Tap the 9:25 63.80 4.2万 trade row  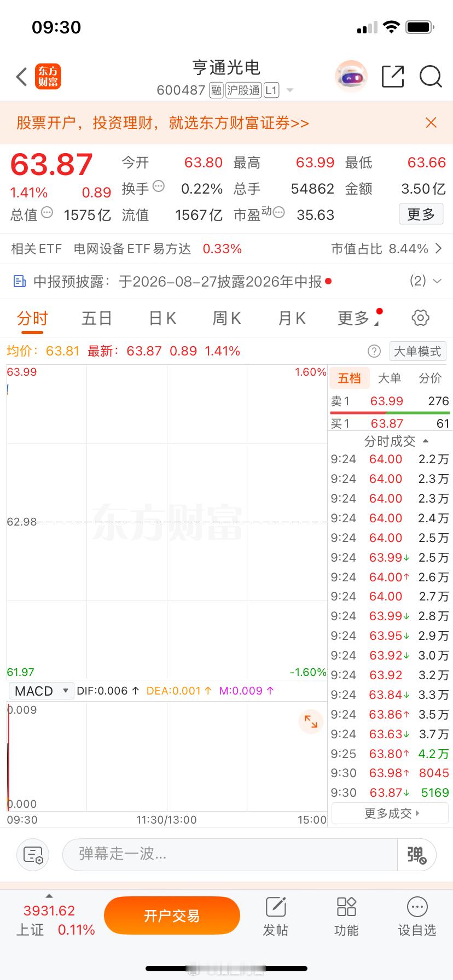click(x=390, y=754)
